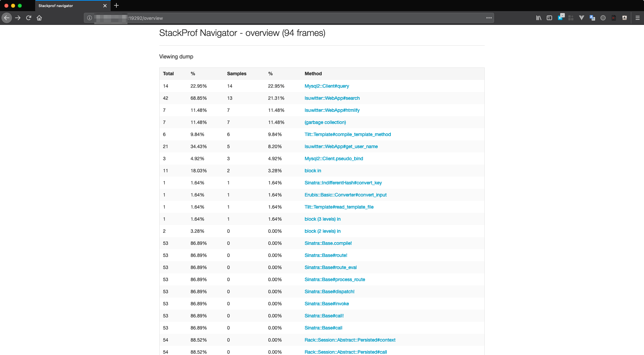Show site information for this page
644x355 pixels.
pos(90,18)
